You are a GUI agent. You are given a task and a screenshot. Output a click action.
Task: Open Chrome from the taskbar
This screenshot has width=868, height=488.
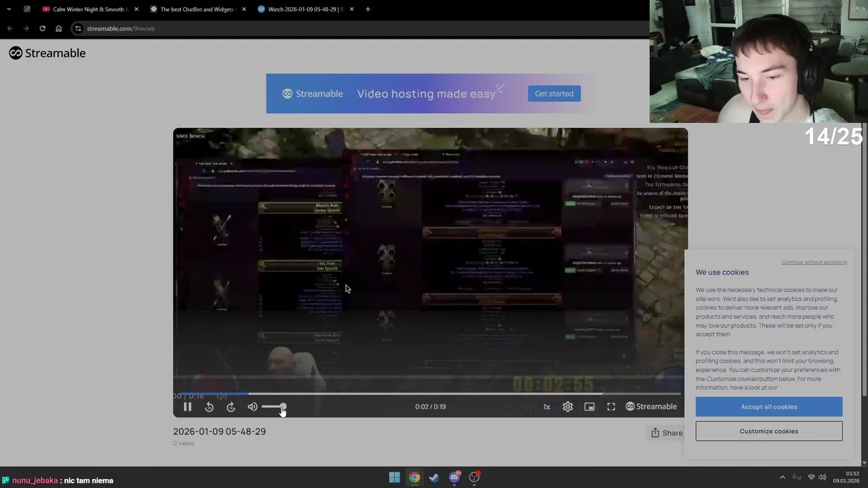tap(414, 477)
